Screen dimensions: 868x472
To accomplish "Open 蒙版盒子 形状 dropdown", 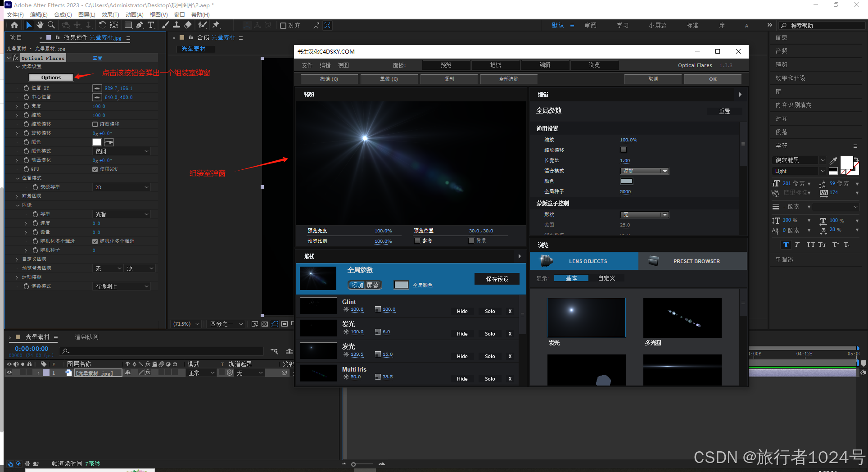I will (x=644, y=215).
